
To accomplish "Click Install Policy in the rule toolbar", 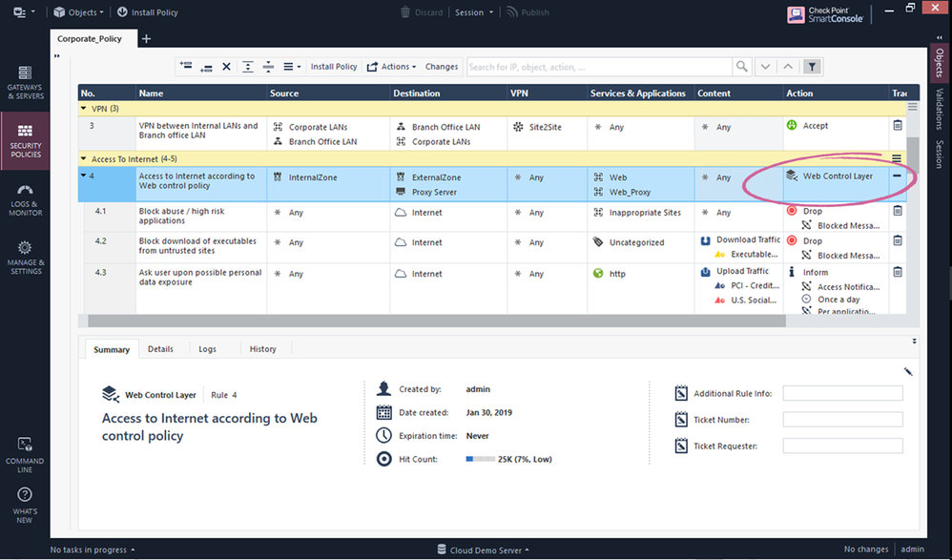I will click(333, 67).
